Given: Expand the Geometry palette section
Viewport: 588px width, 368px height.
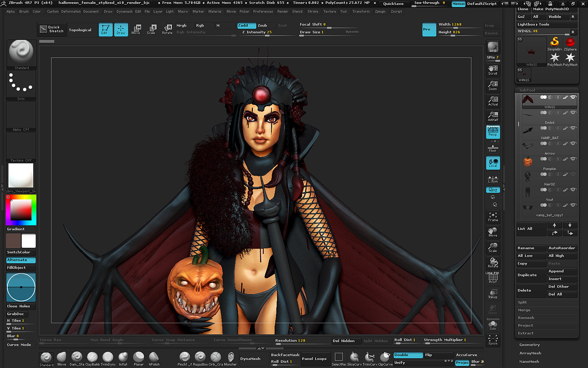Looking at the screenshot, I should click(x=530, y=345).
